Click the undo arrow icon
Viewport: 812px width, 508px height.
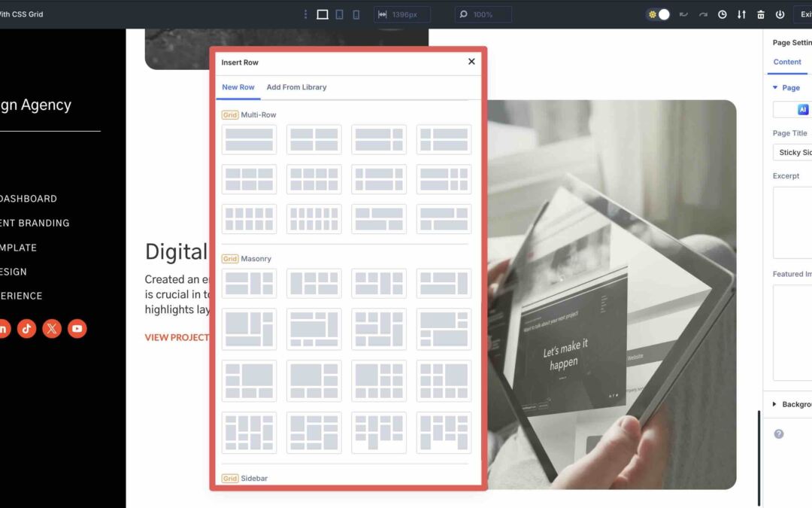click(x=683, y=14)
